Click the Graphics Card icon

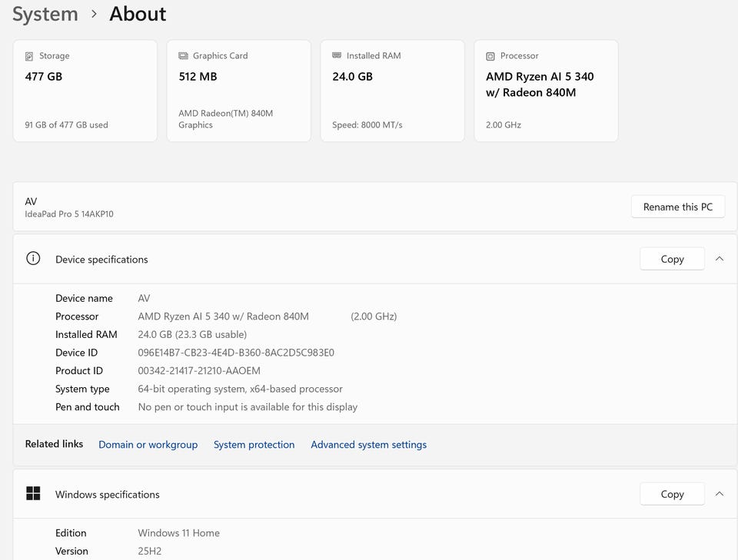click(183, 56)
